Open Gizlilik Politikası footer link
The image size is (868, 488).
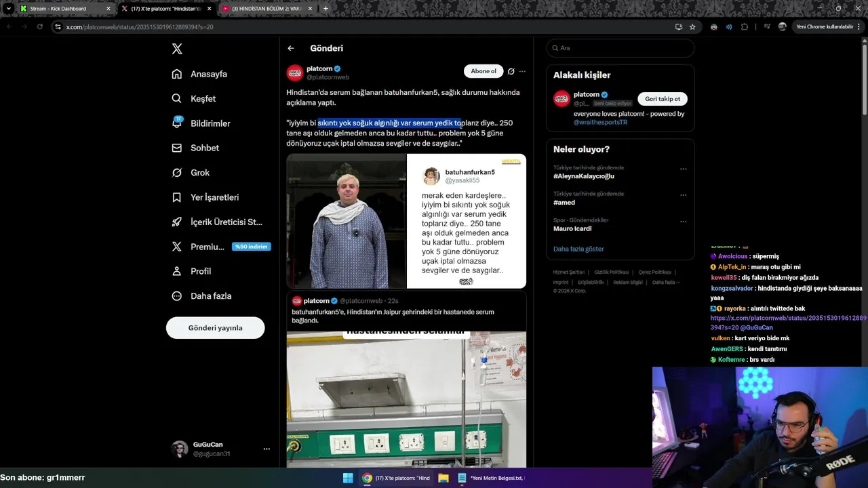click(611, 272)
